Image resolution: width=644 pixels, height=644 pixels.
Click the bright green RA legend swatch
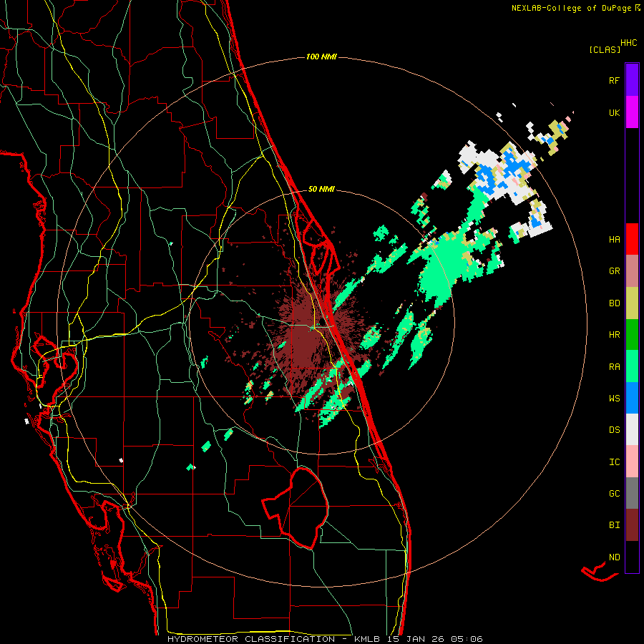[x=632, y=366]
